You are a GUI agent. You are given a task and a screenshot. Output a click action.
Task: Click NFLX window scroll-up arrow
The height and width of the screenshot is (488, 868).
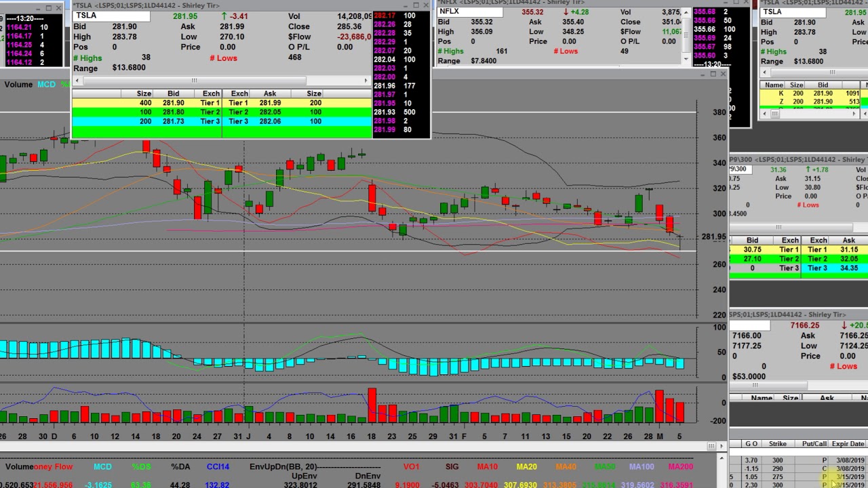[686, 12]
